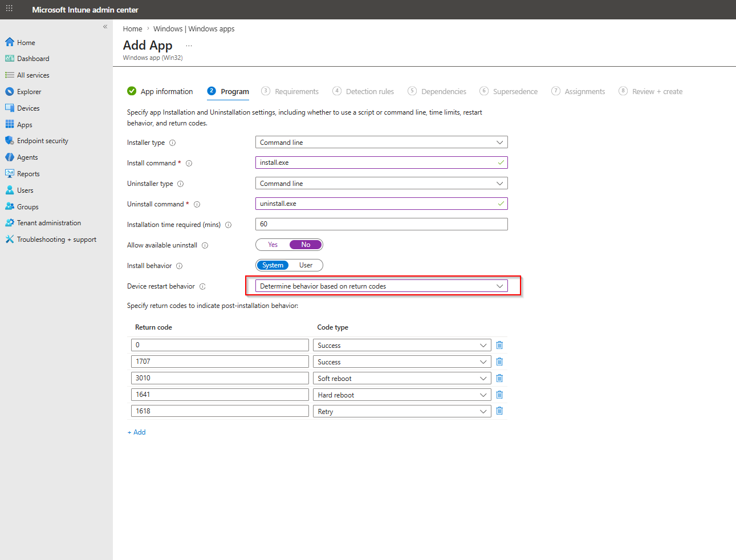This screenshot has width=736, height=560.
Task: Switch Install behavior to User
Action: tap(306, 265)
